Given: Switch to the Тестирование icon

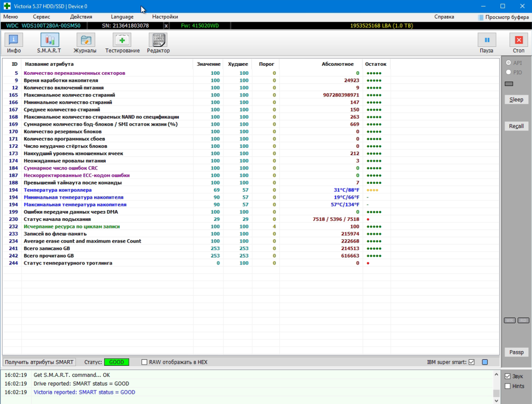Looking at the screenshot, I should coord(122,40).
